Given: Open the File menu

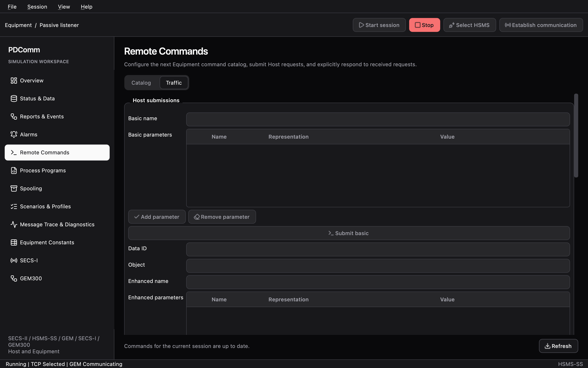Looking at the screenshot, I should tap(12, 7).
